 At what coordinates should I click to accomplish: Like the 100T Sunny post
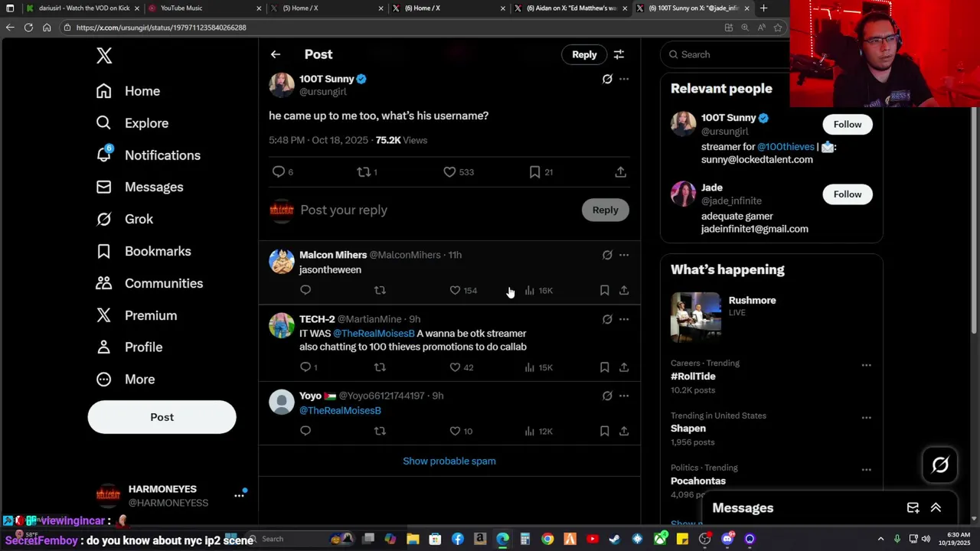tap(449, 172)
